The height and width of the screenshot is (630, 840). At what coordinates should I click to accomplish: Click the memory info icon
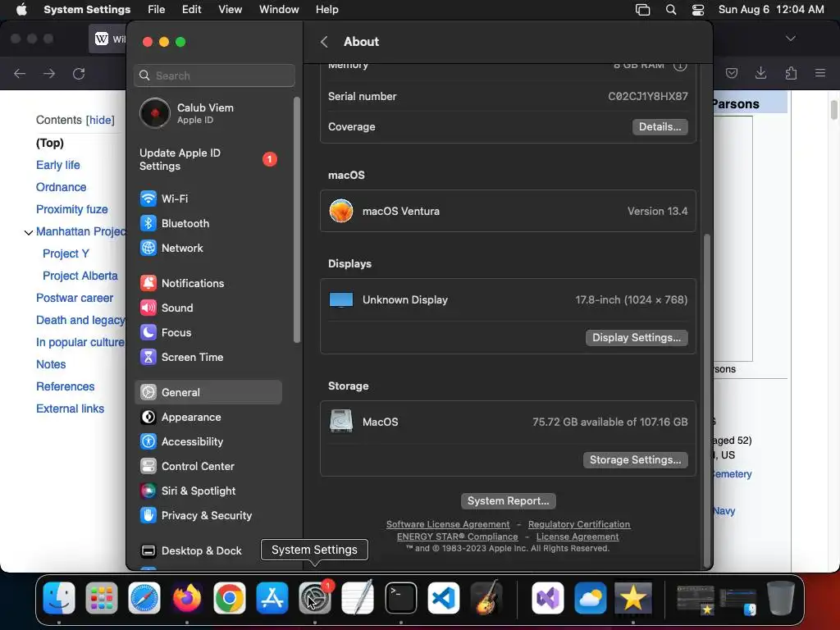[x=680, y=66]
